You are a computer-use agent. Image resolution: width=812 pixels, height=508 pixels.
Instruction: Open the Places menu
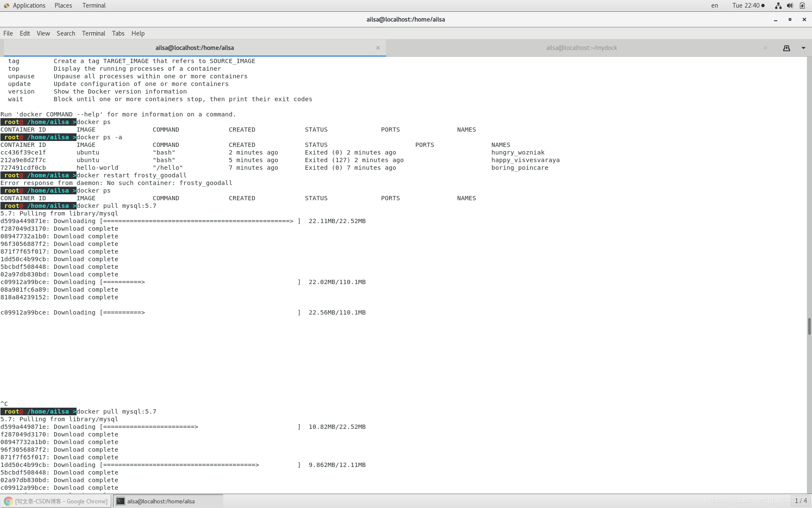click(x=63, y=6)
